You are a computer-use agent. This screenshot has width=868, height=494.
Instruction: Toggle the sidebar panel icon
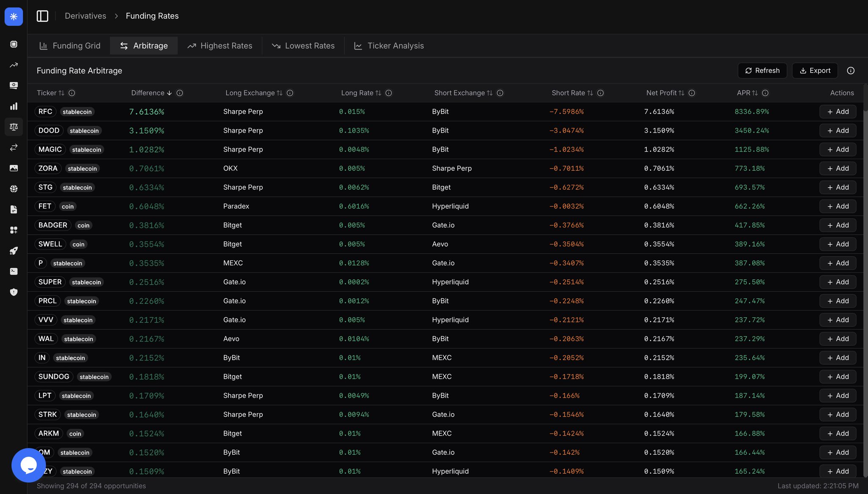pyautogui.click(x=42, y=16)
